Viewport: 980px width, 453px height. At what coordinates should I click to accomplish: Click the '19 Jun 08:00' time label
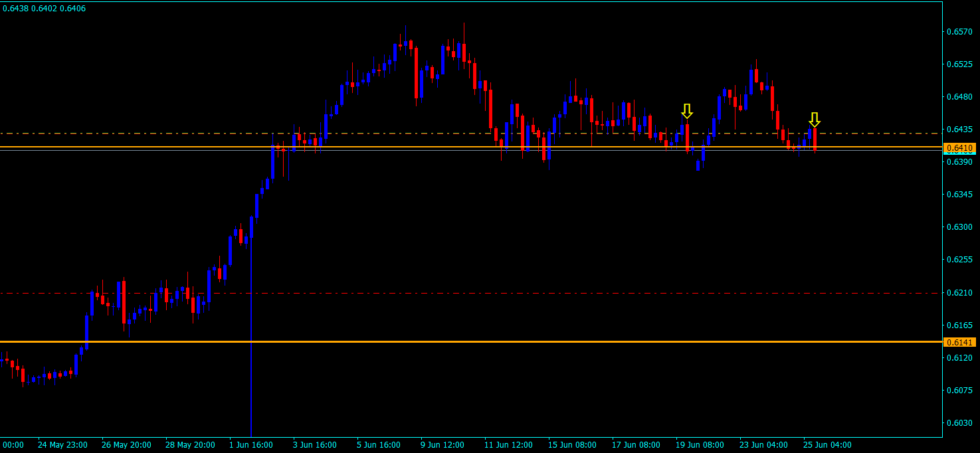[x=700, y=444]
